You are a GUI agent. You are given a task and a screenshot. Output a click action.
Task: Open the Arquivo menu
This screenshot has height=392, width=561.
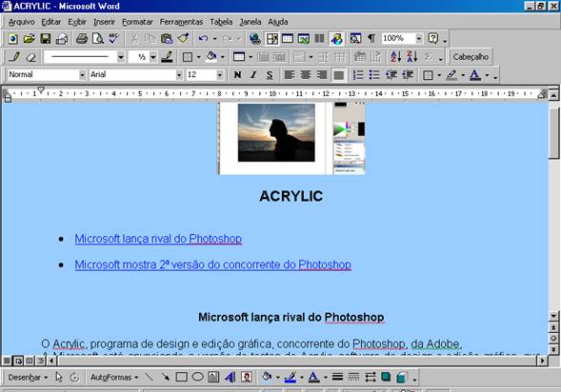tap(22, 22)
